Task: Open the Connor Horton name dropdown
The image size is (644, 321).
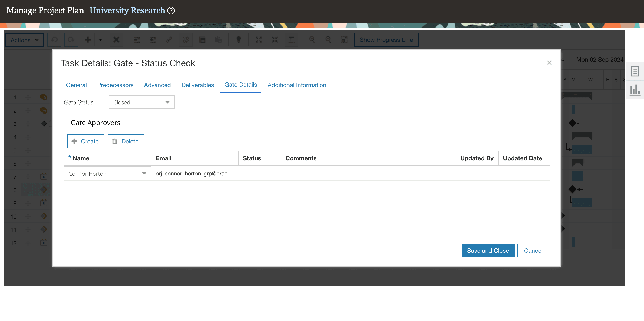Action: [x=107, y=174]
